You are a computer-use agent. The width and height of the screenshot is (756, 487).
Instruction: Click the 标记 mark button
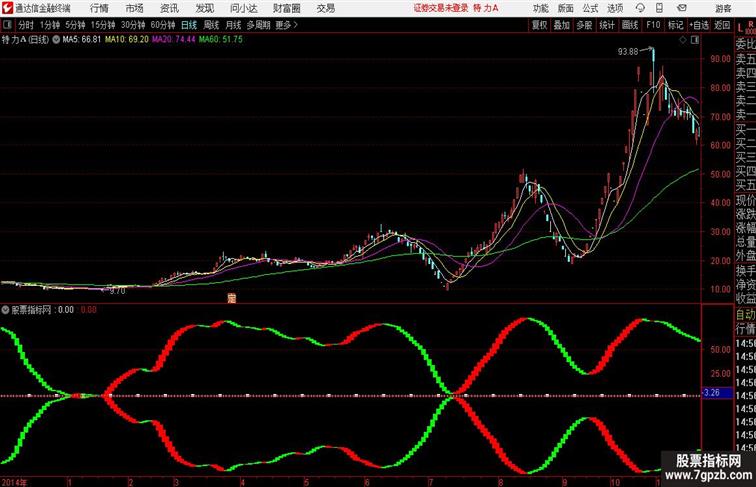[675, 25]
